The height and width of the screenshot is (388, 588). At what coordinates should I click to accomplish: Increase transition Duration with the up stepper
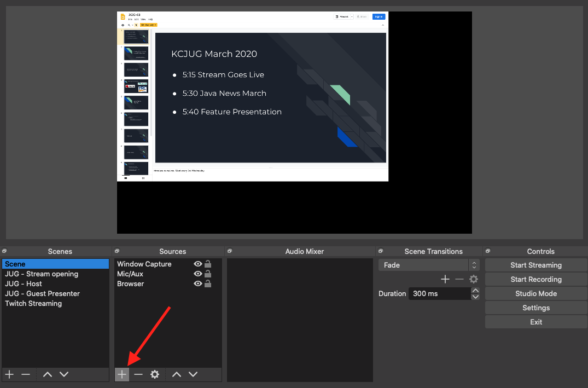tap(475, 291)
